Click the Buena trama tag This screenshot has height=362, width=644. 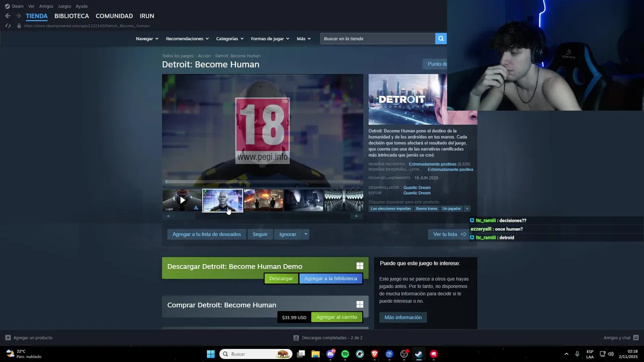click(427, 209)
